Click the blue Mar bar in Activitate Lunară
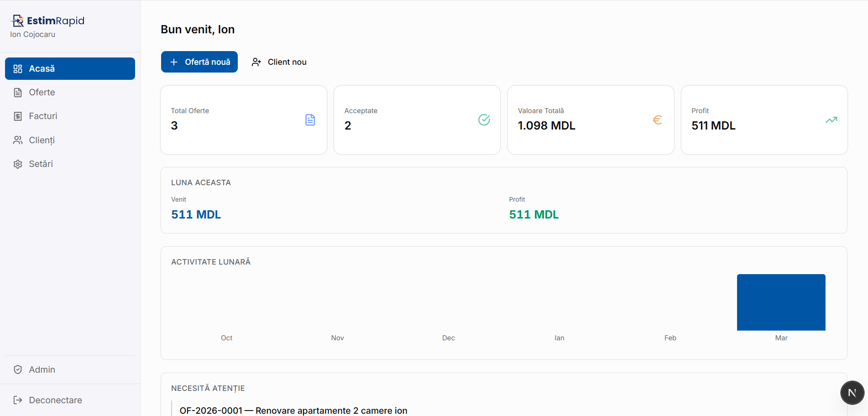The height and width of the screenshot is (416, 868). 781,302
